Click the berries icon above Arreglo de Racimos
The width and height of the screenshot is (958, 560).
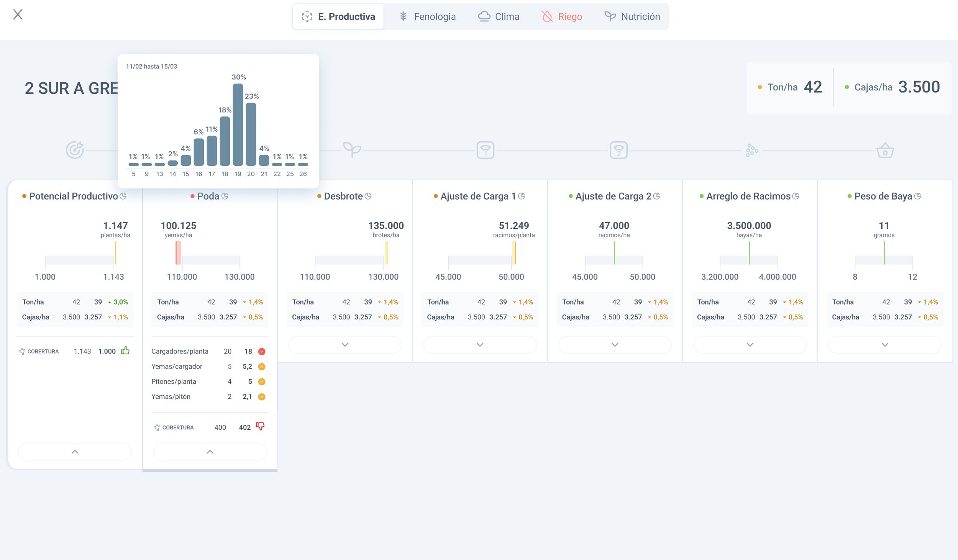(x=752, y=150)
